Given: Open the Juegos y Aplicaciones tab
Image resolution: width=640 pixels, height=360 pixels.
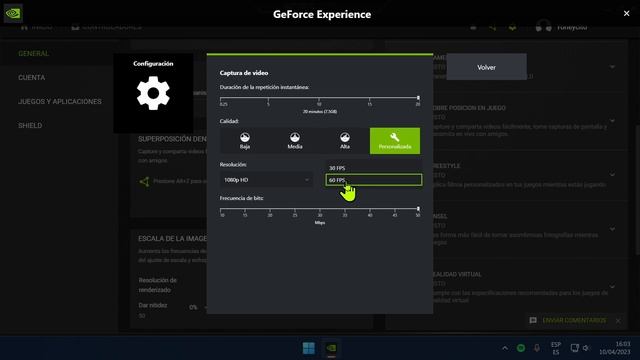Looking at the screenshot, I should [x=60, y=102].
